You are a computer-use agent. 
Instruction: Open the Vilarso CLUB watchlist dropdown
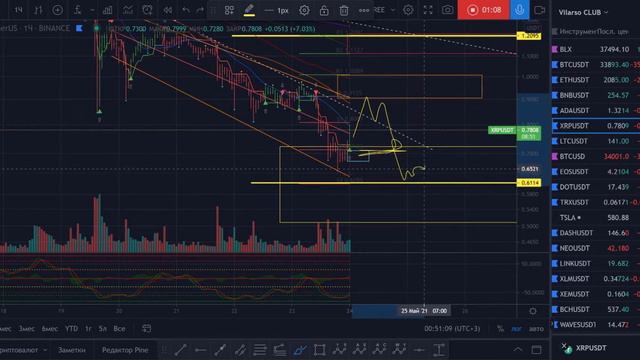(583, 13)
